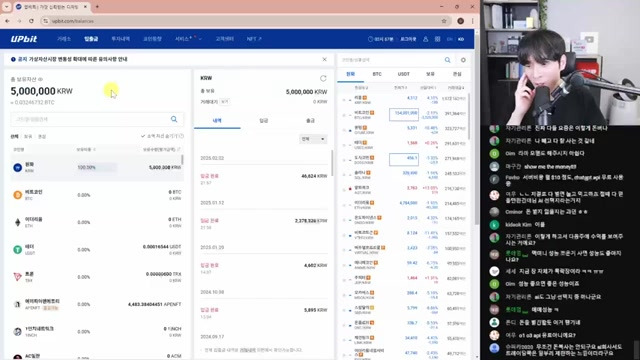
Task: Click the UPbit logo
Action: (x=24, y=39)
